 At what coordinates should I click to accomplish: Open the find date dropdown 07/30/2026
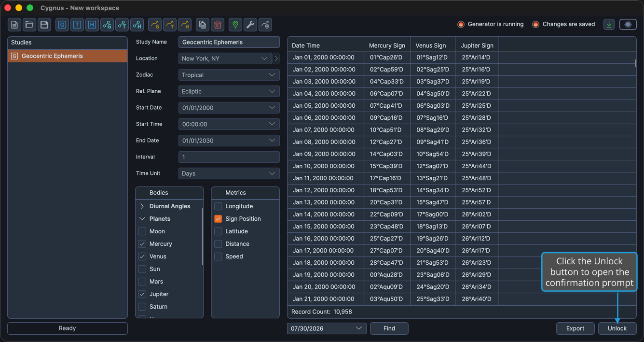[327, 328]
